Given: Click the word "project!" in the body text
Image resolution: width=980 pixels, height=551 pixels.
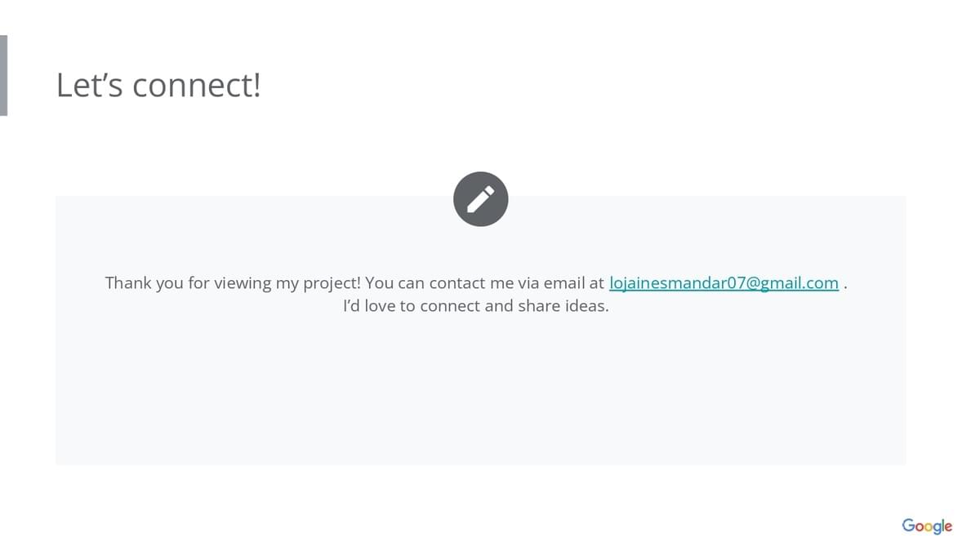Looking at the screenshot, I should click(332, 283).
